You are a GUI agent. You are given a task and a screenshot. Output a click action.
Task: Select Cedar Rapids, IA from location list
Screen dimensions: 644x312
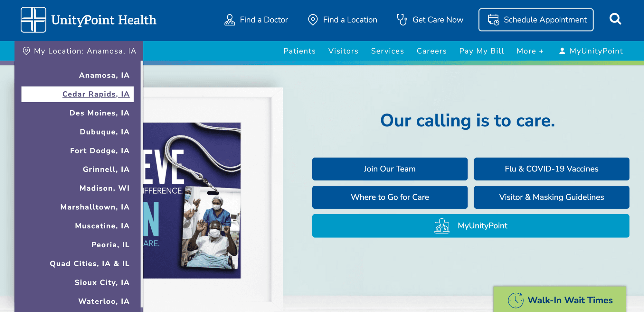point(96,94)
